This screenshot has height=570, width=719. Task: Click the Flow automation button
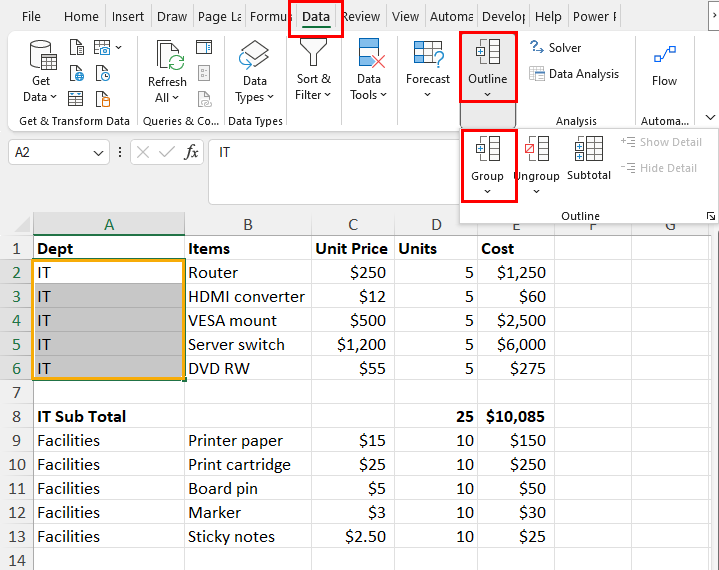pyautogui.click(x=664, y=66)
